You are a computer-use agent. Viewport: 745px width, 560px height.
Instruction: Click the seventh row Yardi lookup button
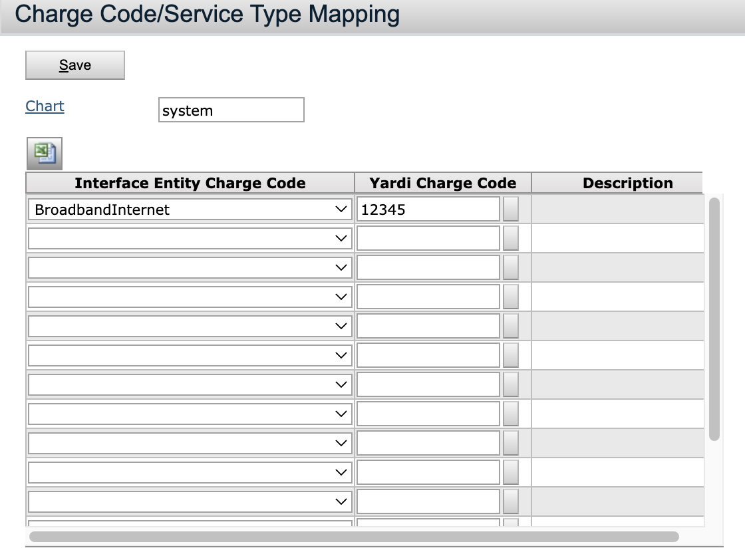(510, 384)
